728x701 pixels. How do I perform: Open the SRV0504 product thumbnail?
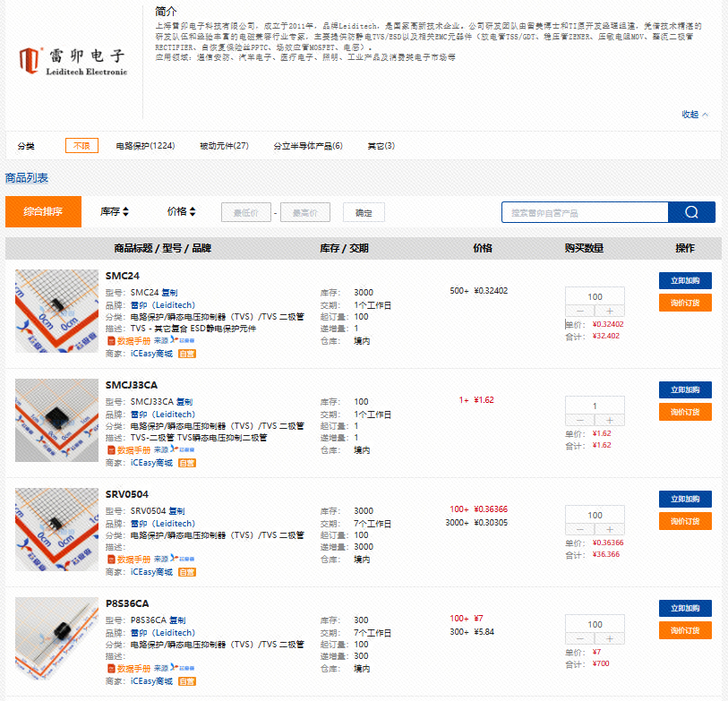[56, 529]
